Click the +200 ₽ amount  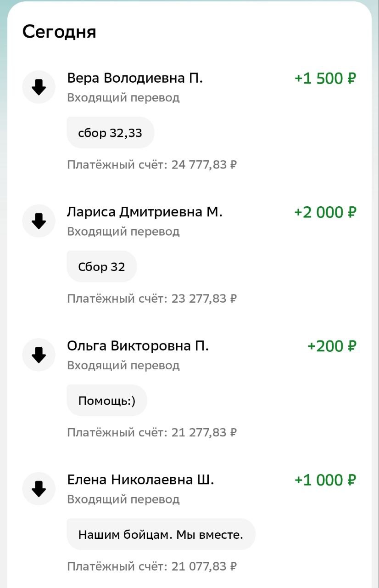(331, 346)
